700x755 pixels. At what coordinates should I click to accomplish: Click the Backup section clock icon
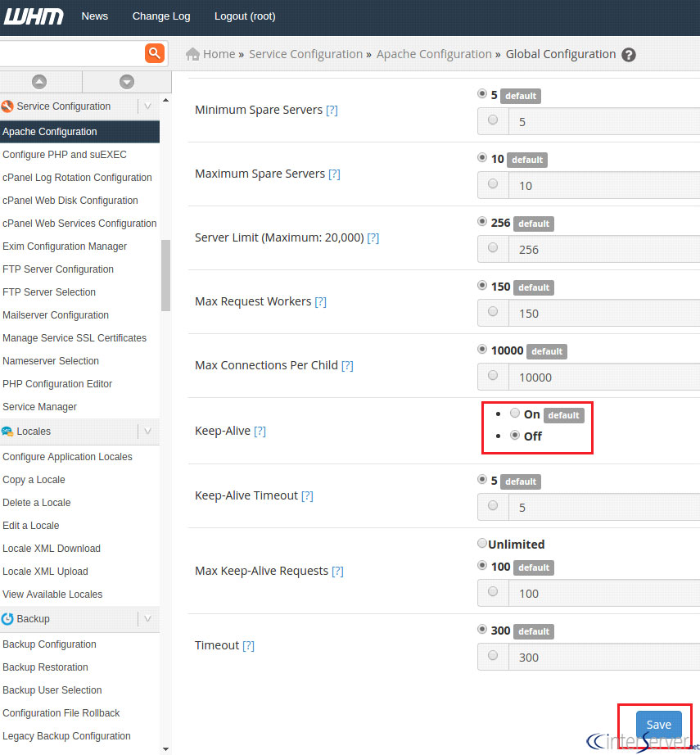click(x=7, y=619)
